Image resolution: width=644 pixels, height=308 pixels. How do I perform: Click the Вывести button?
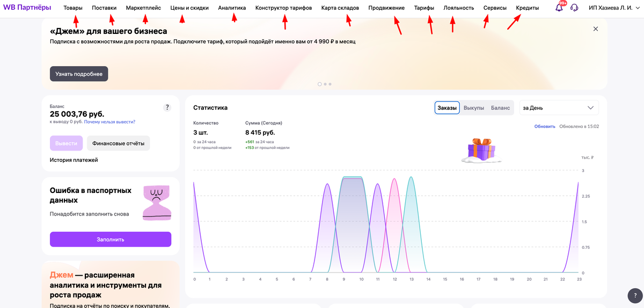click(67, 144)
